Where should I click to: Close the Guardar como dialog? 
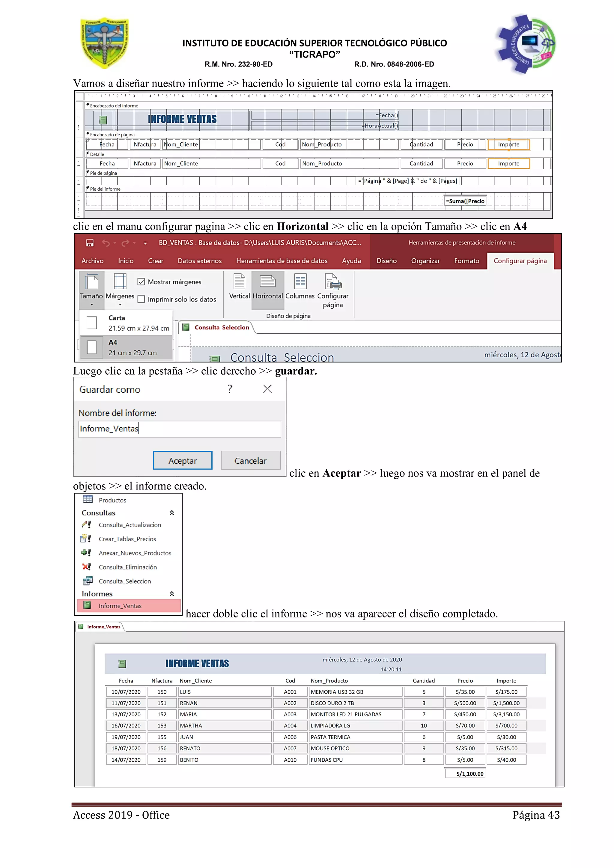pos(267,389)
